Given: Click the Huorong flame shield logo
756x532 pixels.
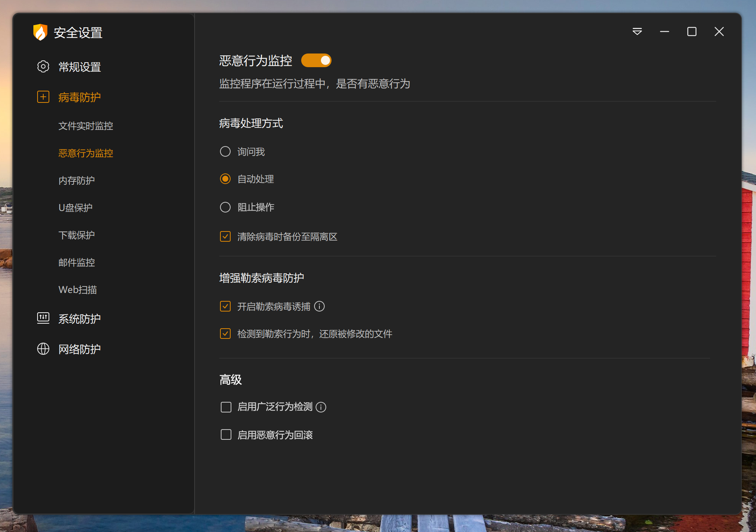Looking at the screenshot, I should (x=40, y=32).
